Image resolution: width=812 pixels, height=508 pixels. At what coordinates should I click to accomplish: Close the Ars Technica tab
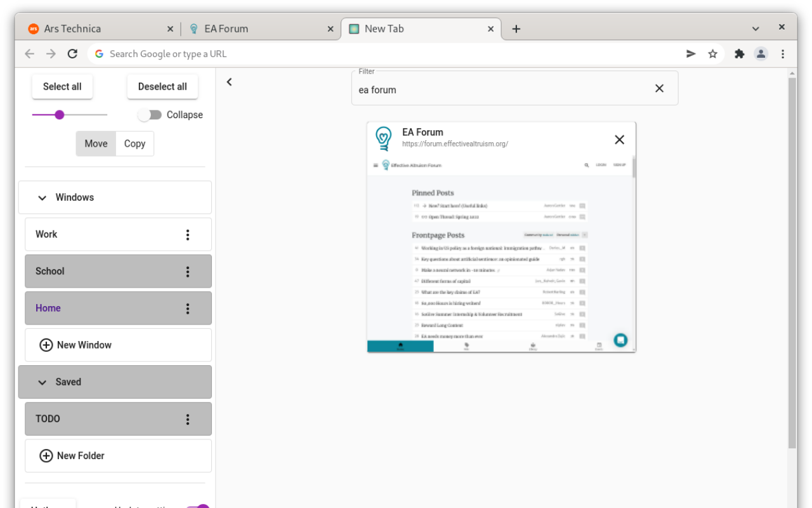pos(170,29)
